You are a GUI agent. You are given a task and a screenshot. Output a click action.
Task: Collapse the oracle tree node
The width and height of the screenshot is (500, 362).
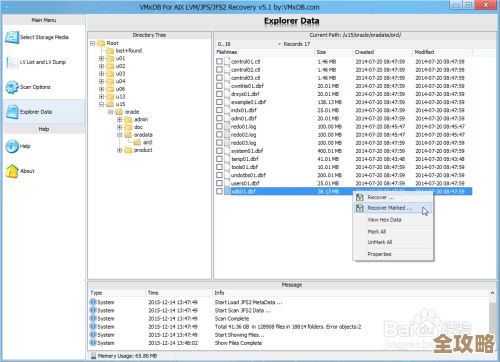pyautogui.click(x=111, y=112)
